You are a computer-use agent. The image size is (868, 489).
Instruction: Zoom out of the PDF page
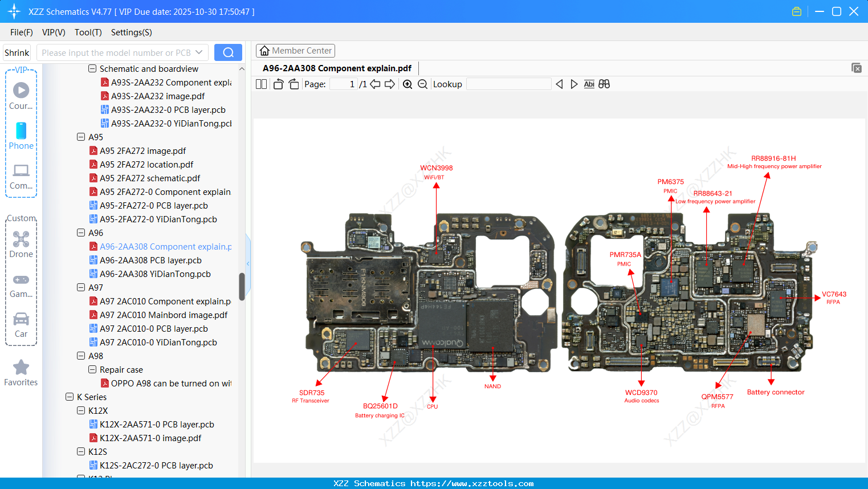pos(422,84)
